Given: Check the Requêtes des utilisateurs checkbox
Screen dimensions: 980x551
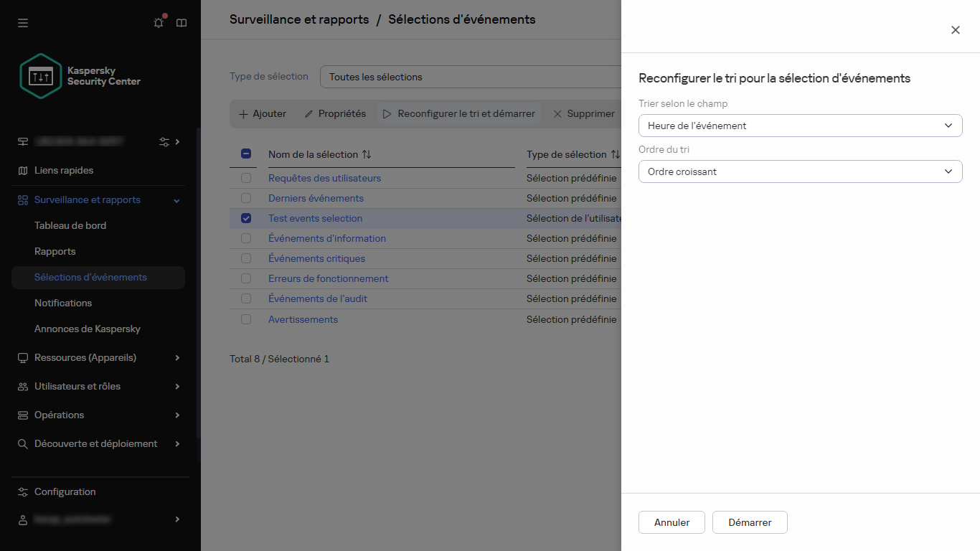Looking at the screenshot, I should (x=246, y=178).
